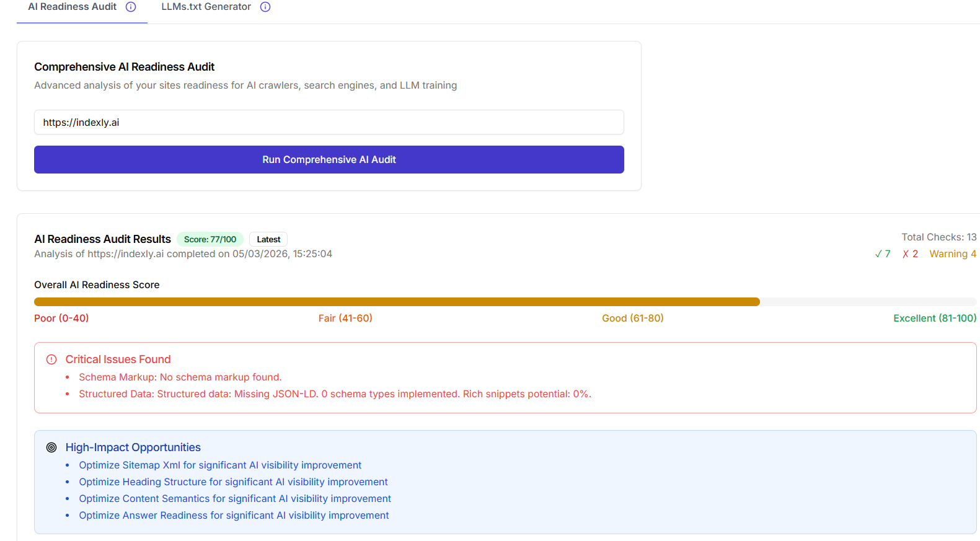980x541 pixels.
Task: Click the website URL input field
Action: [329, 122]
